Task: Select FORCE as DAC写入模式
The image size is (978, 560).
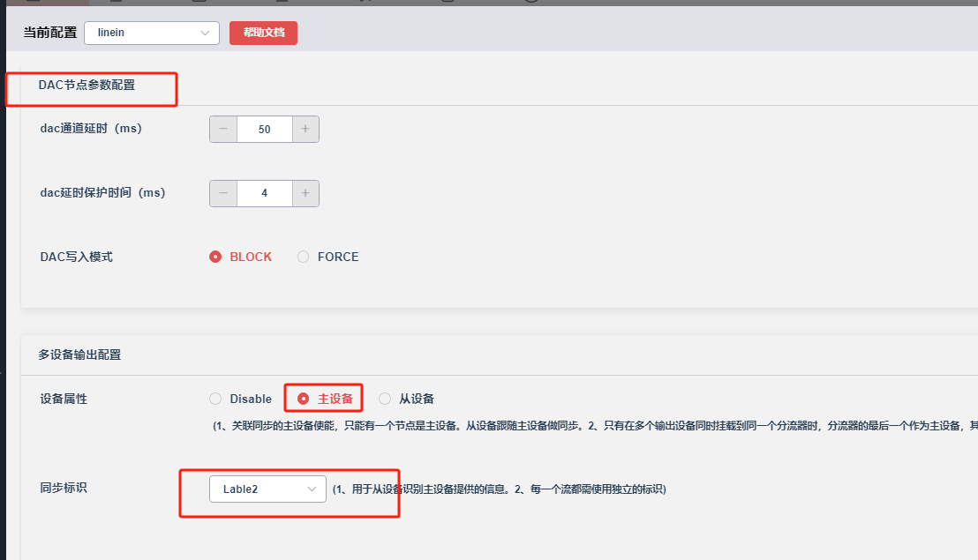Action: pos(328,257)
